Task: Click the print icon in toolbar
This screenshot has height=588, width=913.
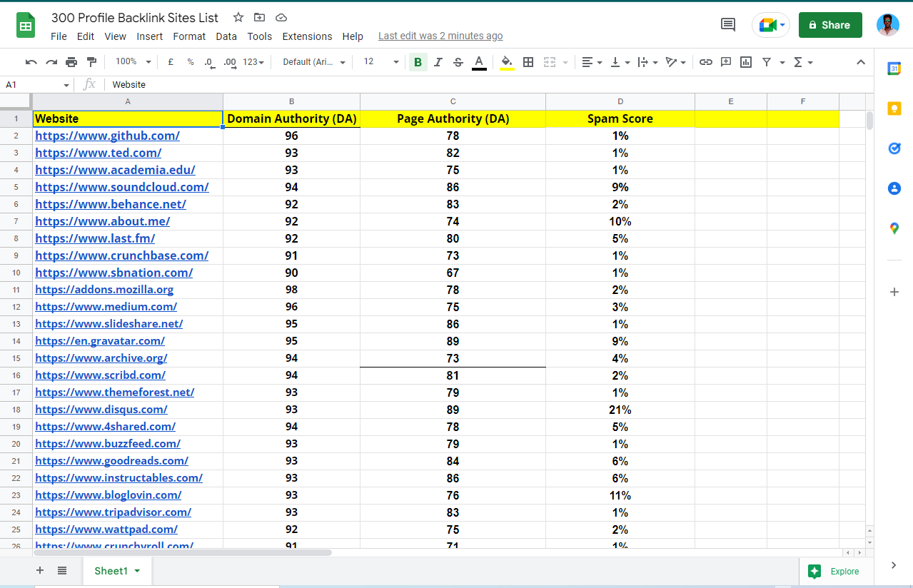Action: coord(71,62)
